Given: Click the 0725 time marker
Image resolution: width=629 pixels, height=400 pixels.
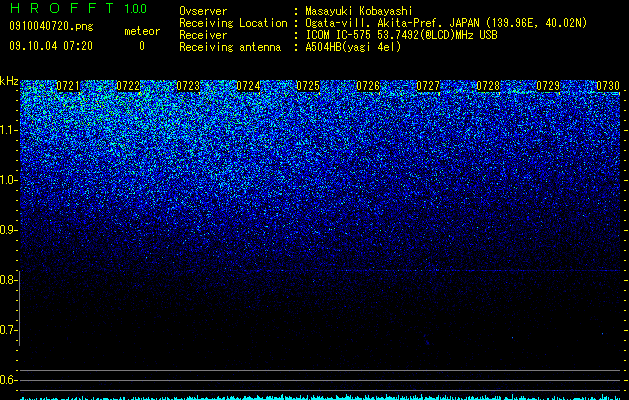Looking at the screenshot, I should (x=308, y=86).
